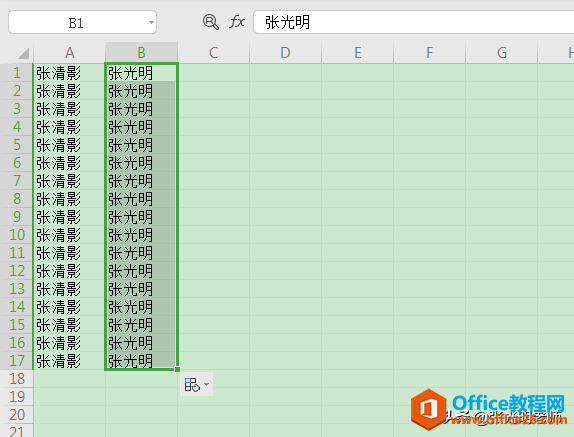The image size is (574, 437).
Task: Select column C header
Action: [x=213, y=53]
